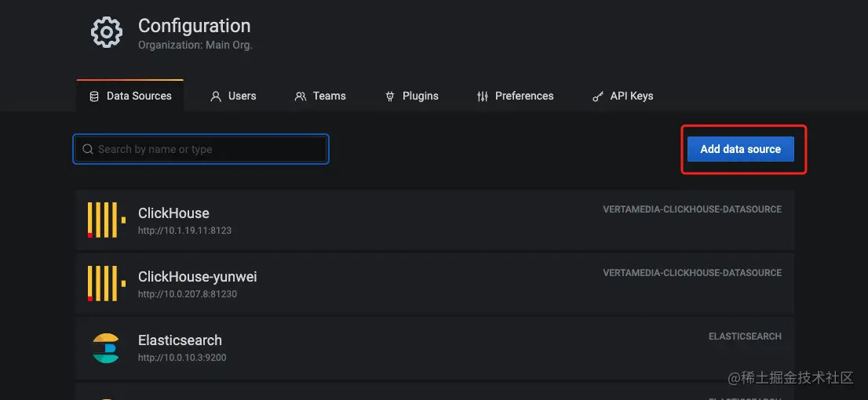Open the ClickHouse-yunwei data source
This screenshot has width=868, height=400.
(435, 284)
